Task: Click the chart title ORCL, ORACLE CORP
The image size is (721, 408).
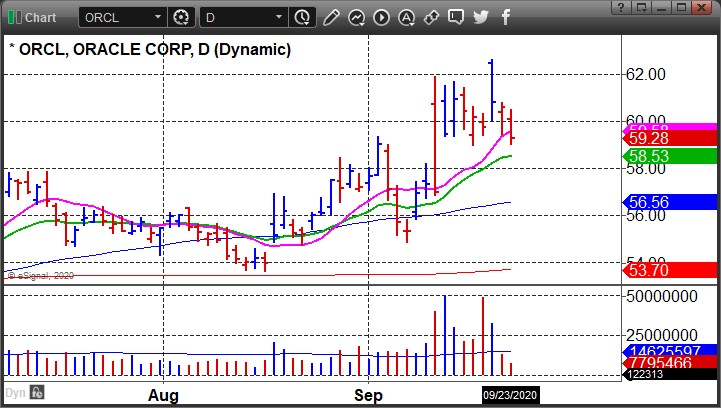Action: [x=105, y=49]
